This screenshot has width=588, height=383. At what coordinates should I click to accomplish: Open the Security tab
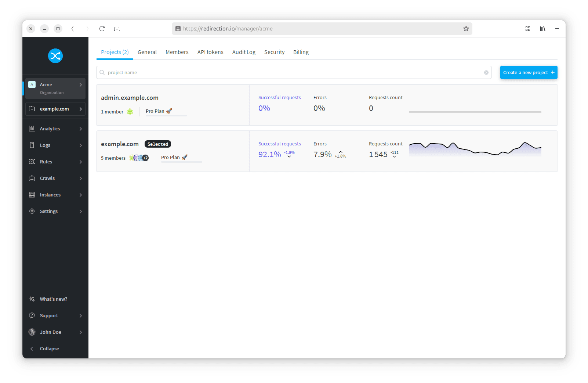[275, 52]
